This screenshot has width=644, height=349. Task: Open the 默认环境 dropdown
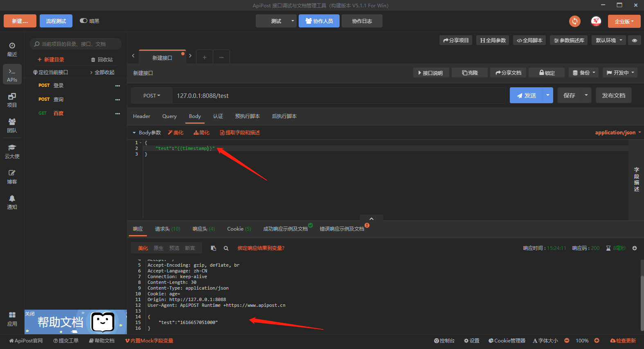coord(609,40)
